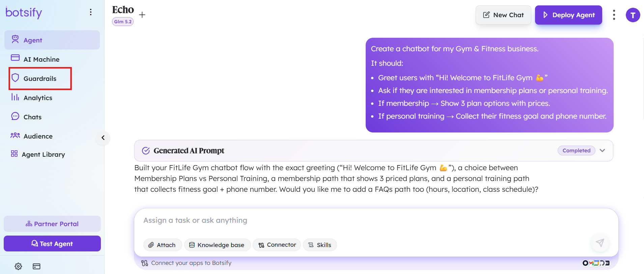This screenshot has height=274, width=644.
Task: Open the Connector option
Action: point(277,245)
